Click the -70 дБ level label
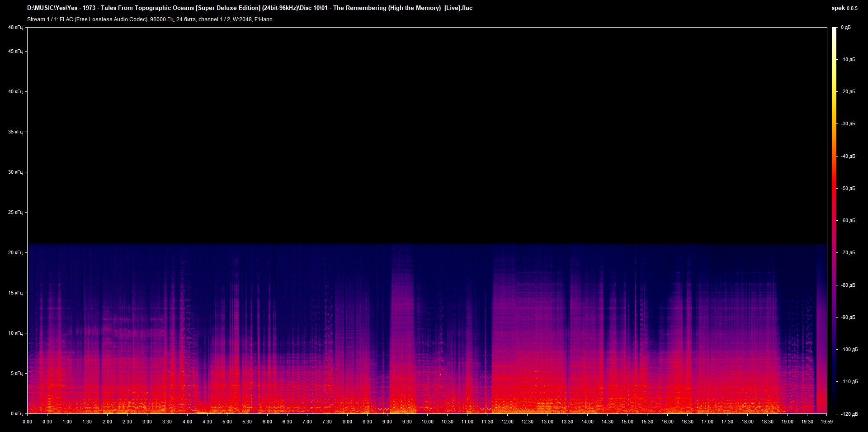The width and height of the screenshot is (868, 432). click(848, 252)
